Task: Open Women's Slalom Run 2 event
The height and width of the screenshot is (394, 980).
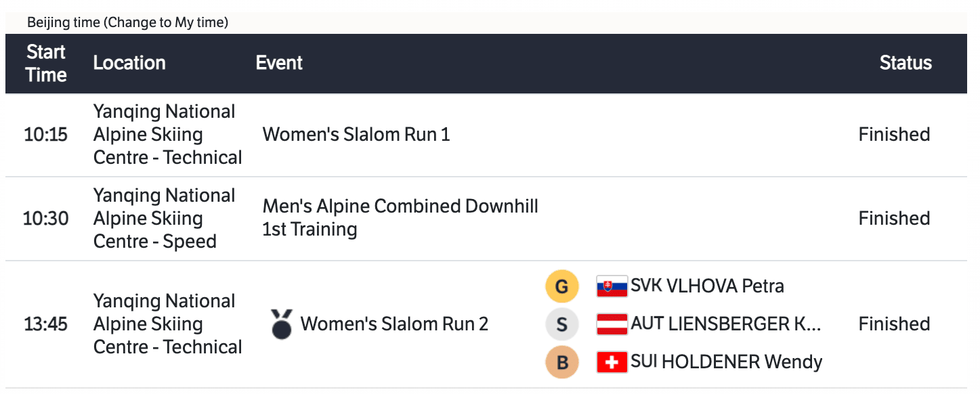Action: click(x=394, y=324)
